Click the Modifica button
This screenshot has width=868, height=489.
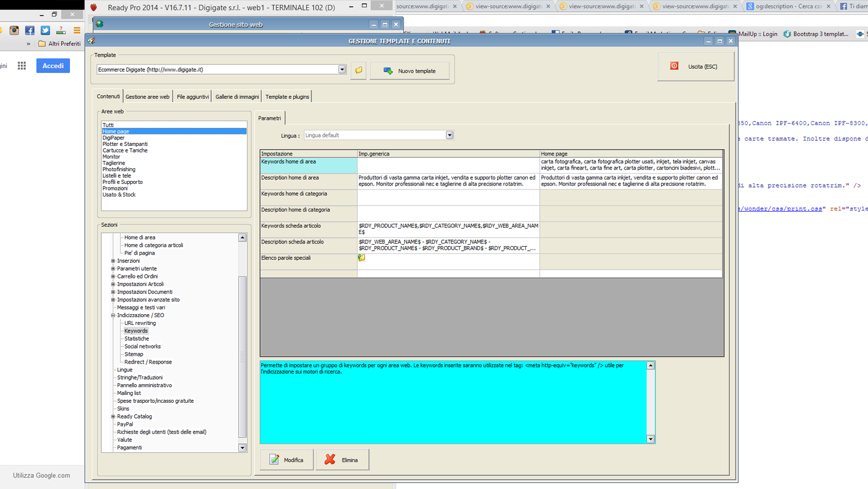(x=287, y=460)
